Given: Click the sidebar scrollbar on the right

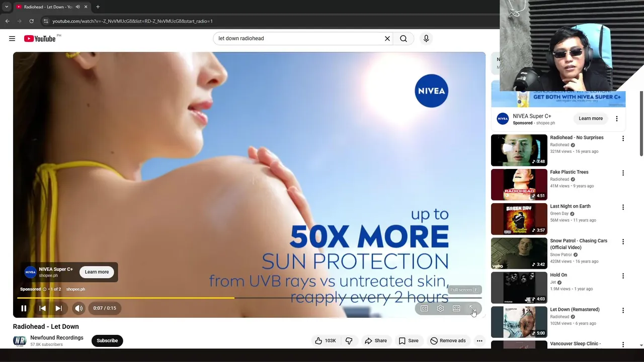Looking at the screenshot, I should [641, 123].
